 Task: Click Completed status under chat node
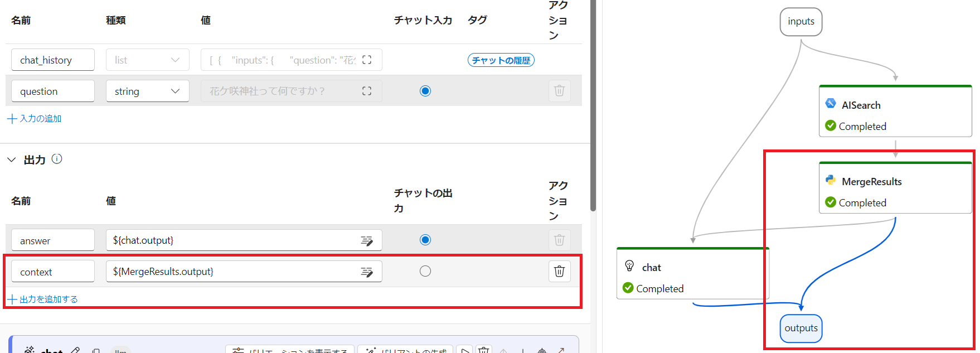click(x=660, y=288)
